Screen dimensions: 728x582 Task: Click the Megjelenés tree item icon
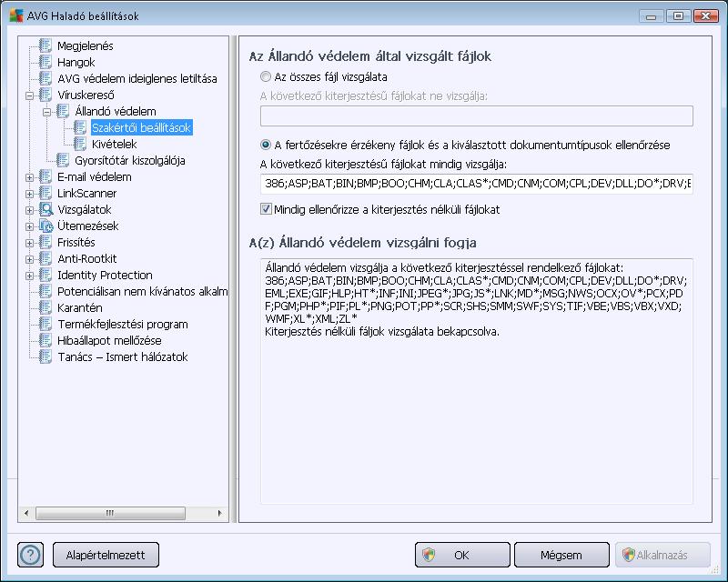pyautogui.click(x=45, y=45)
